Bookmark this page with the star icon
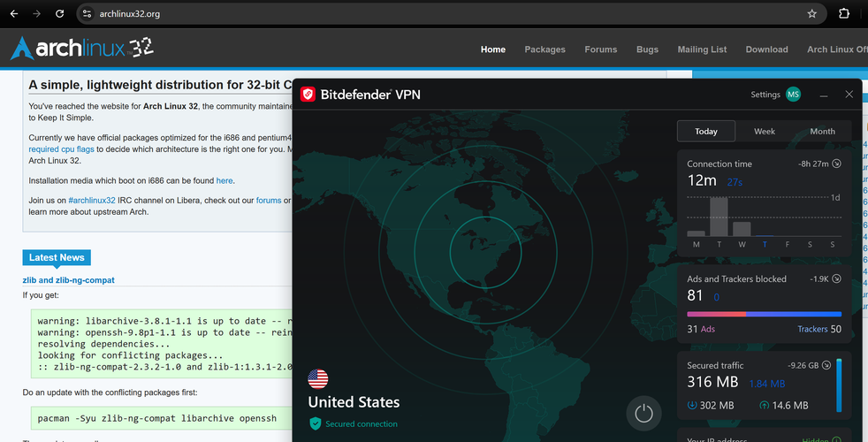 [811, 14]
